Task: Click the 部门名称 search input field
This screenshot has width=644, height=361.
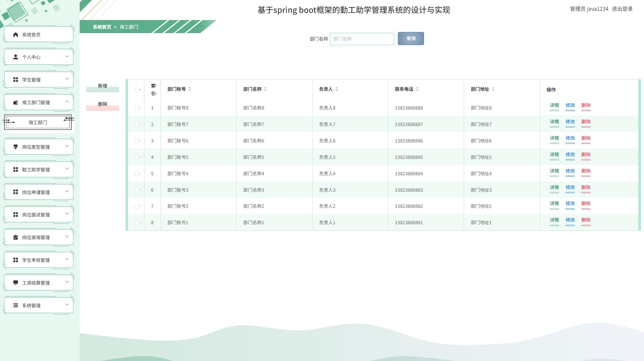Action: coord(362,39)
